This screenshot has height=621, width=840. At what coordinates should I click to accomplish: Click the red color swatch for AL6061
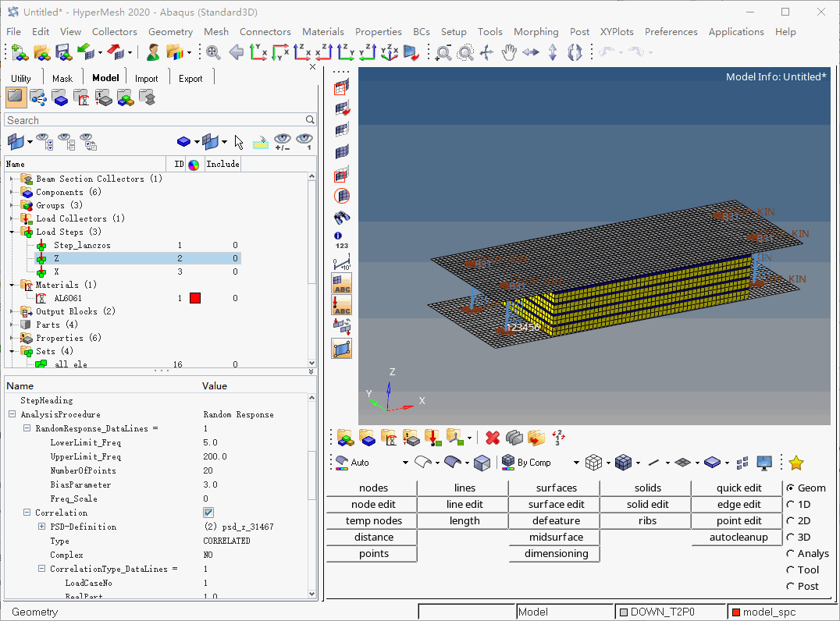pos(195,298)
